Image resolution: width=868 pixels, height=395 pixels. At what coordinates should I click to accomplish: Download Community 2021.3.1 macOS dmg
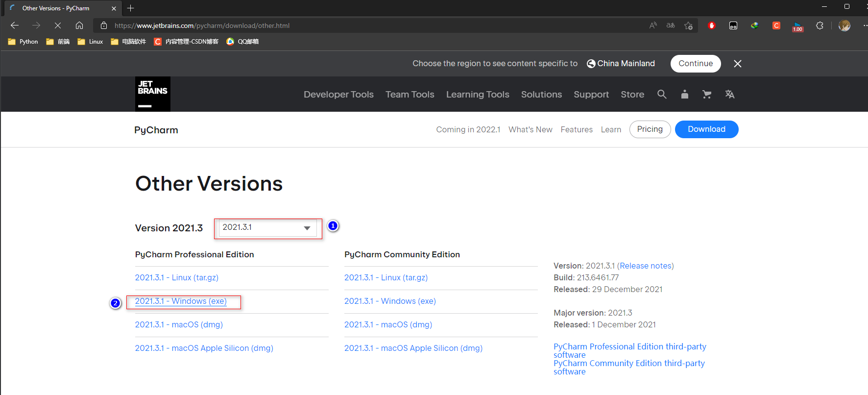pyautogui.click(x=388, y=324)
